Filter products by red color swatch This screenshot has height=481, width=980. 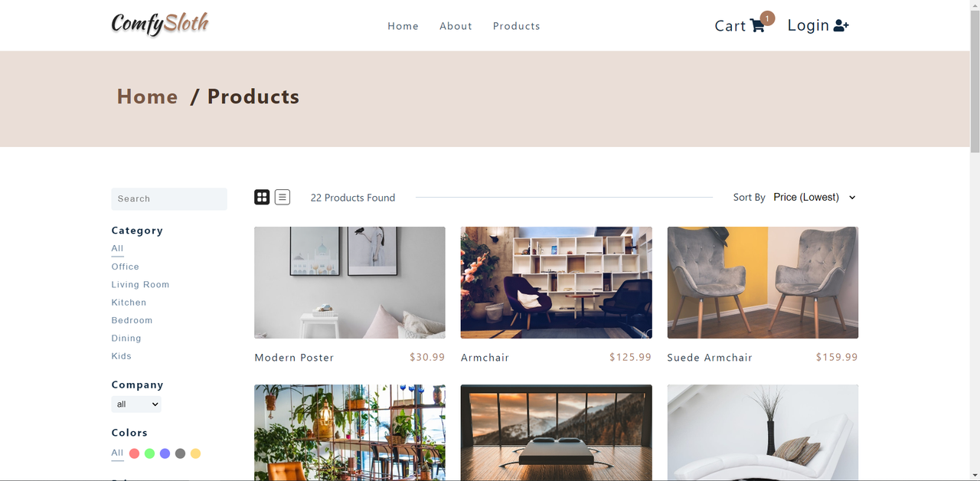click(135, 453)
